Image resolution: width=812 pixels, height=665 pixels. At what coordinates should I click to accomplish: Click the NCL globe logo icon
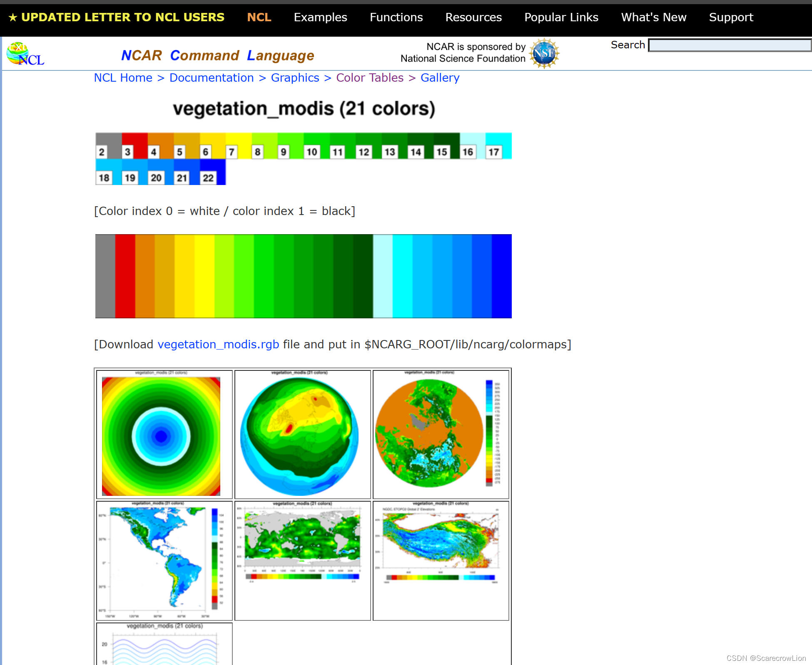[25, 54]
